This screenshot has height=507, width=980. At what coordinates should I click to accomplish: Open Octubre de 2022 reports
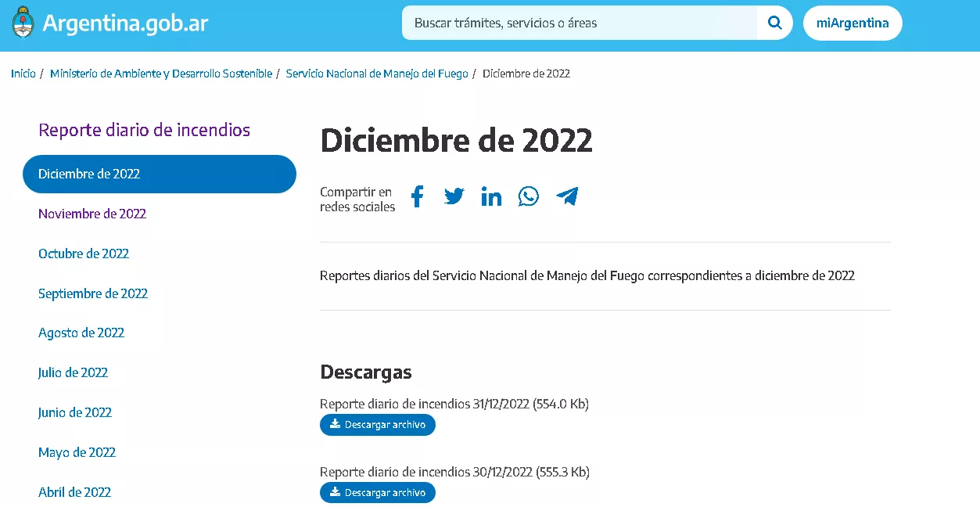tap(84, 253)
